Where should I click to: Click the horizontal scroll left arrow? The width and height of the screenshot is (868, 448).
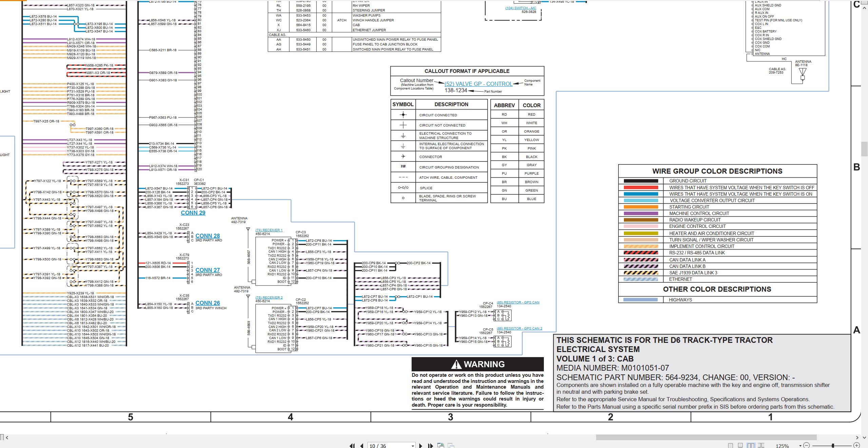[7, 437]
